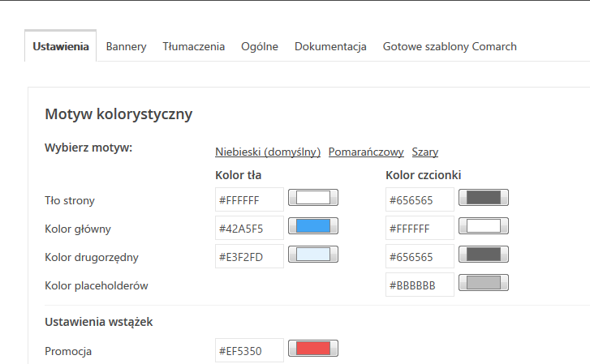
Task: Open Kolor drugorzędny light blue swatch
Action: tap(313, 255)
